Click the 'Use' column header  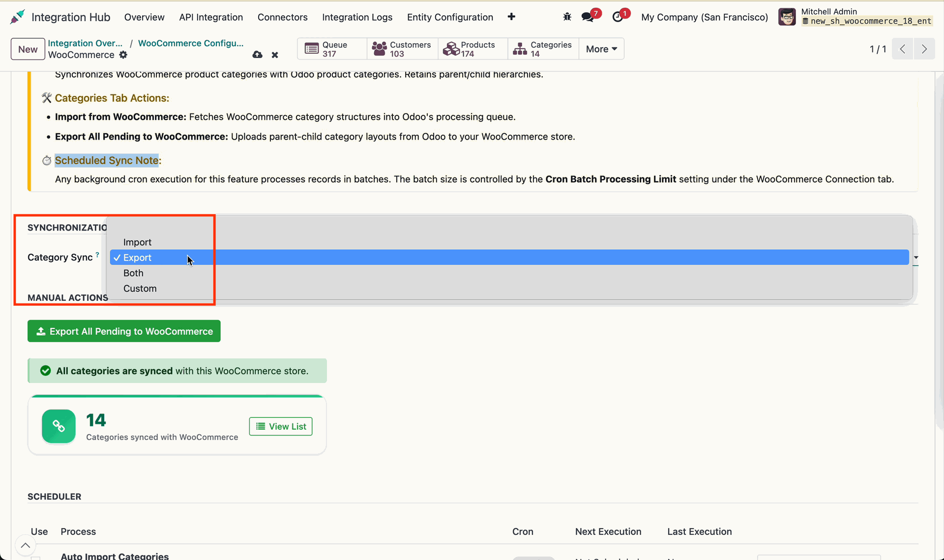pos(39,531)
